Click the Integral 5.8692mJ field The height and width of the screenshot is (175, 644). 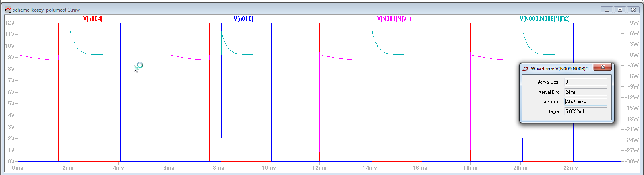585,111
